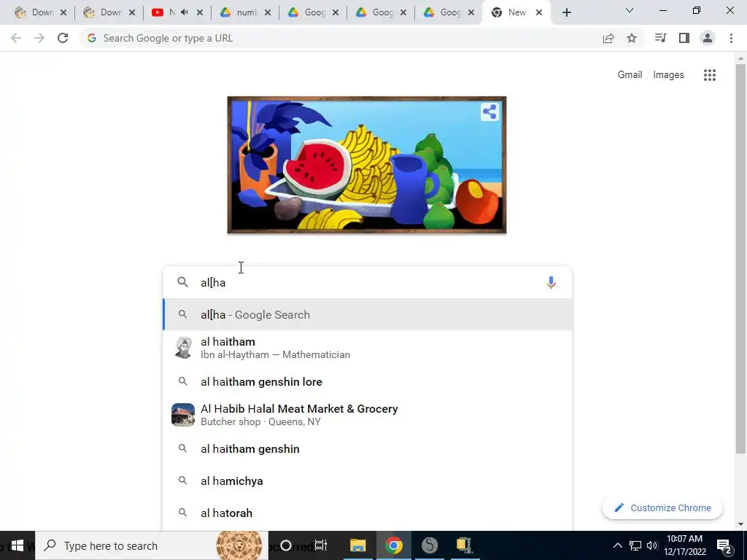Viewport: 747px width, 560px height.
Task: Click the Customize Chrome button
Action: (662, 508)
